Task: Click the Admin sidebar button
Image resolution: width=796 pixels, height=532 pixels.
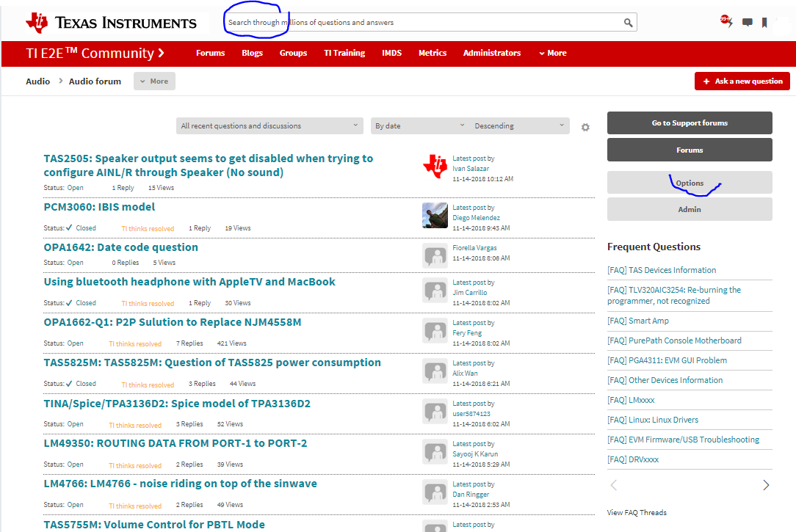Action: tap(690, 209)
